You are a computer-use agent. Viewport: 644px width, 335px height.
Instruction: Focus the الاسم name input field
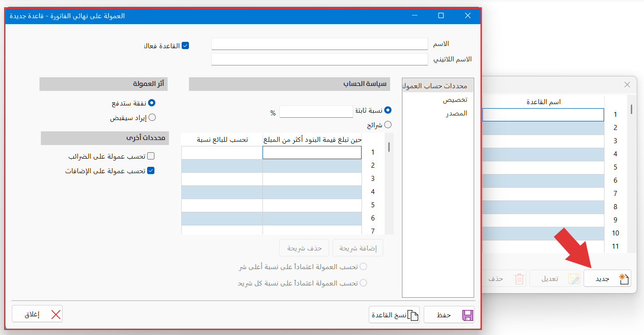320,44
